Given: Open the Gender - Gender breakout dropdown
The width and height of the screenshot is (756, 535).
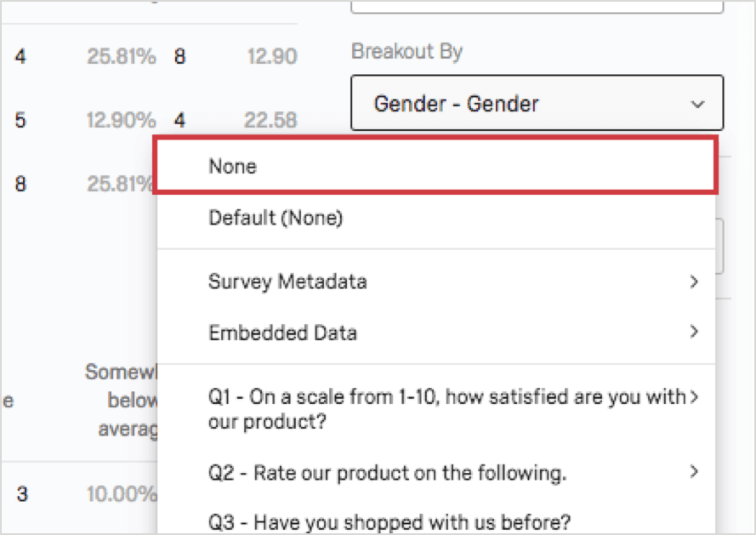Looking at the screenshot, I should (537, 103).
